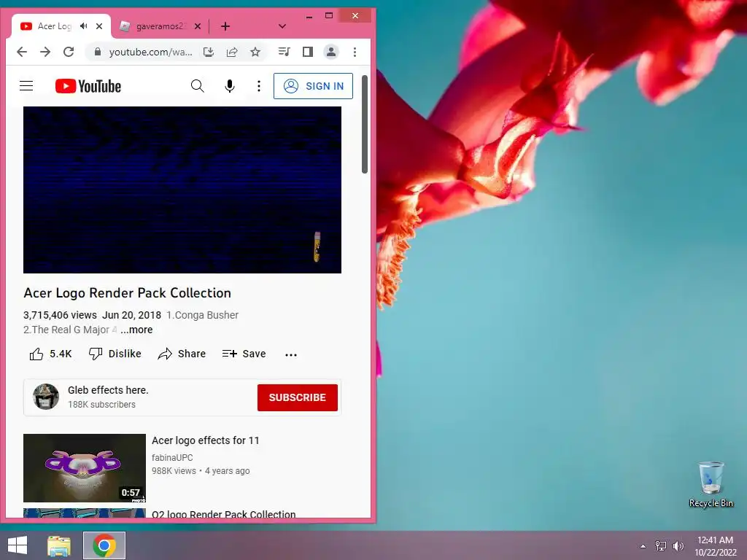The height and width of the screenshot is (560, 747).
Task: Bookmark this page with the star icon
Action: click(255, 52)
